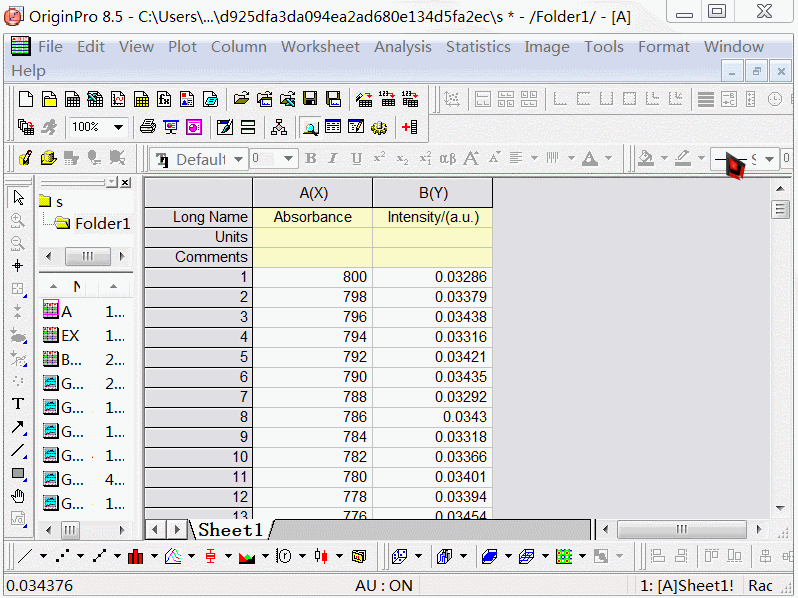Screen dimensions: 798x598
Task: Open the Analysis menu
Action: tap(403, 47)
